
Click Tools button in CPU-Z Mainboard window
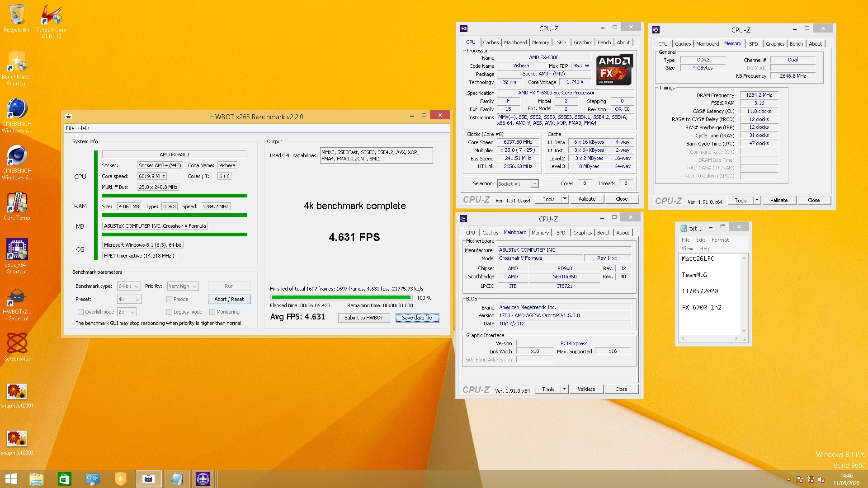point(547,389)
